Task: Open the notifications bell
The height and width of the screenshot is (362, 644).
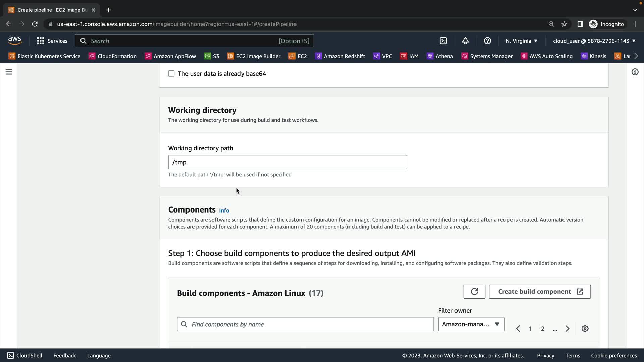Action: [465, 41]
